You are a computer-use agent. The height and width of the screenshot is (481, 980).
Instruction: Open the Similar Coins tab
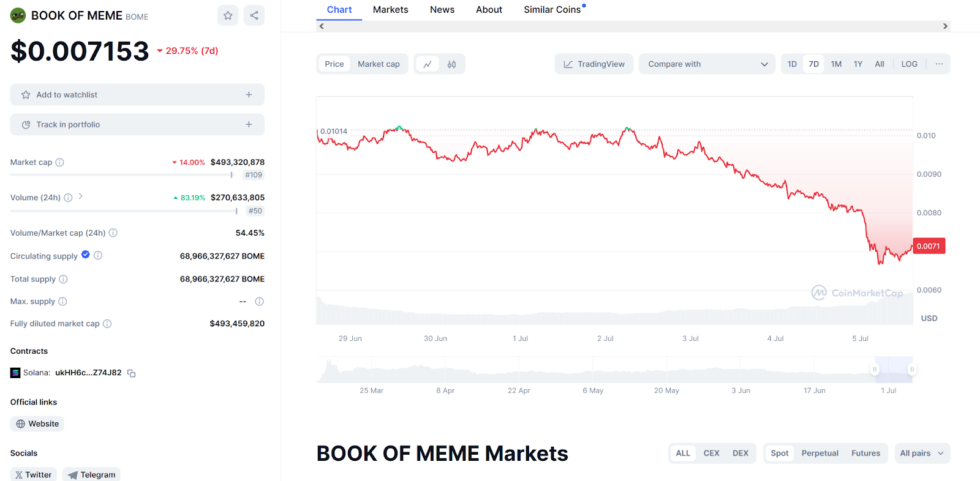(552, 10)
